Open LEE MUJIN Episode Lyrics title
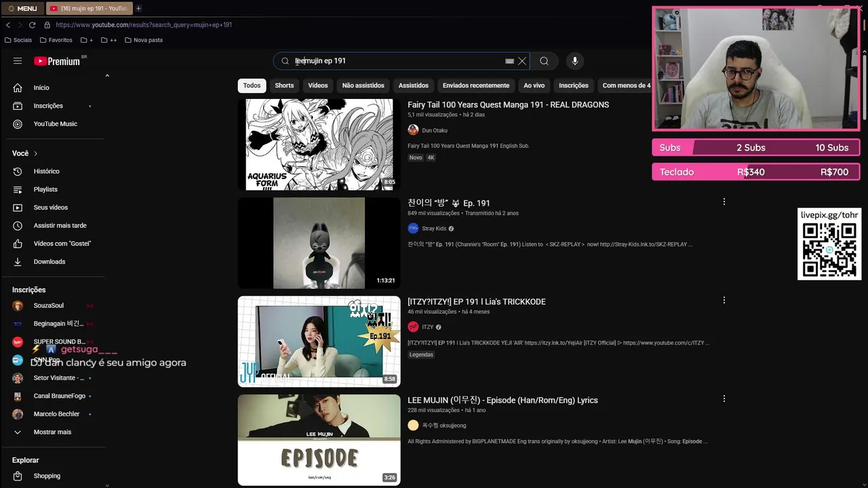 click(502, 401)
